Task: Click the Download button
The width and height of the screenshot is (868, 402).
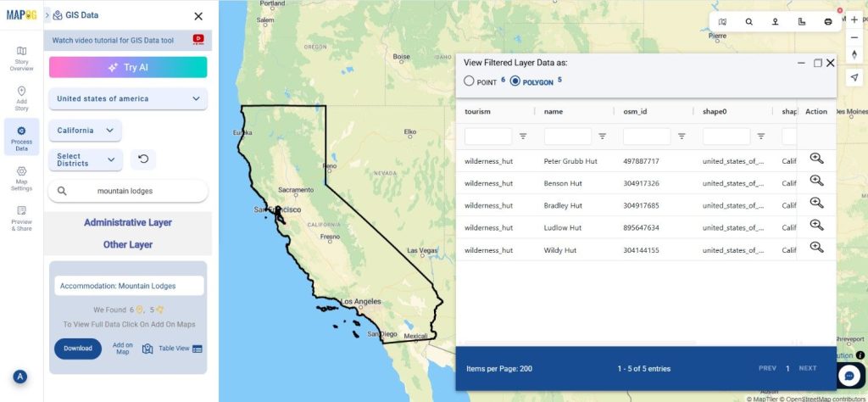Action: click(x=77, y=348)
